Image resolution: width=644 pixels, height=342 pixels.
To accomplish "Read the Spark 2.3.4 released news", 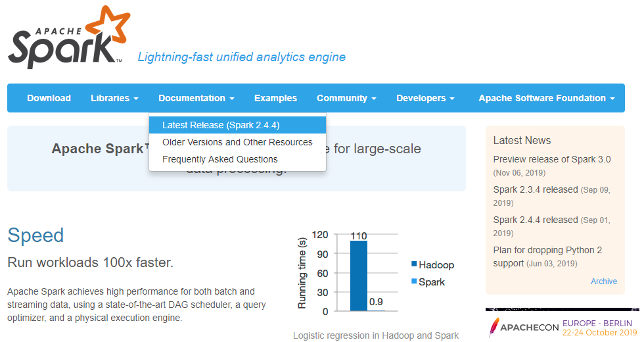I will [x=535, y=189].
